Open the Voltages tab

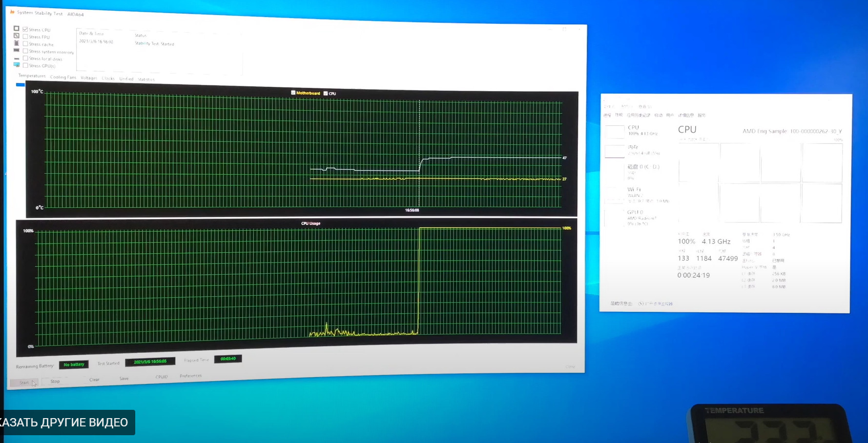click(89, 78)
